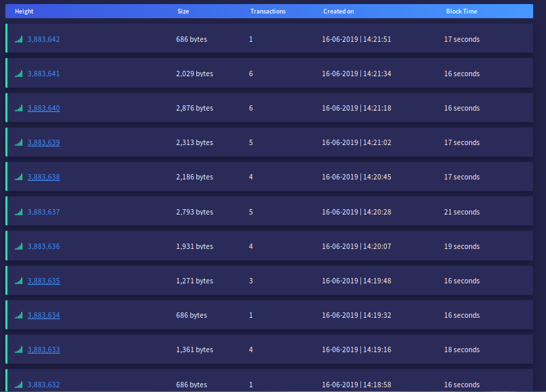Open block height 3,883,634 link
The height and width of the screenshot is (392, 546).
[44, 315]
